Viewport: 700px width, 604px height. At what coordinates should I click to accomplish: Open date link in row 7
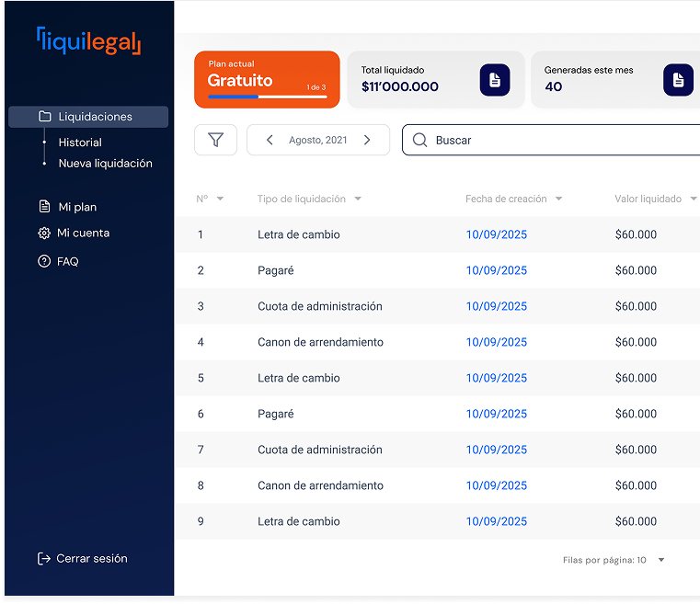pyautogui.click(x=497, y=450)
